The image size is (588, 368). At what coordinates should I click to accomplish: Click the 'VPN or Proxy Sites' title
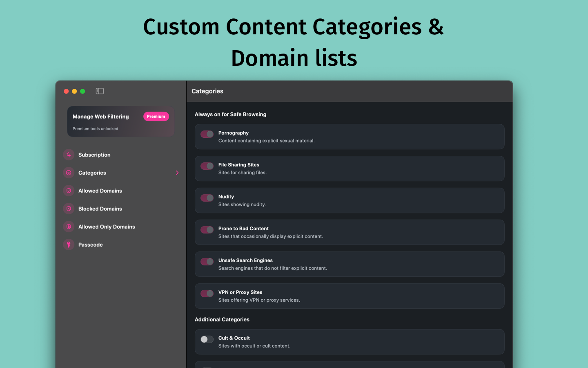tap(241, 292)
